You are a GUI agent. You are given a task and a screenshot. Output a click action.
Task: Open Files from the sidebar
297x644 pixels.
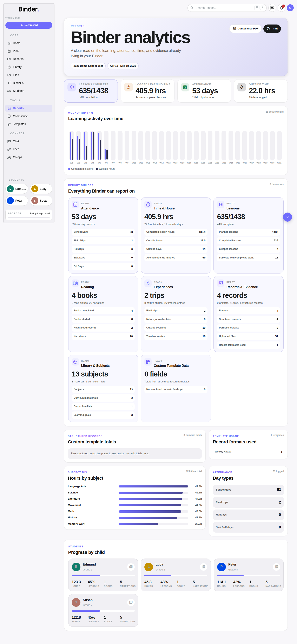pyautogui.click(x=29, y=75)
